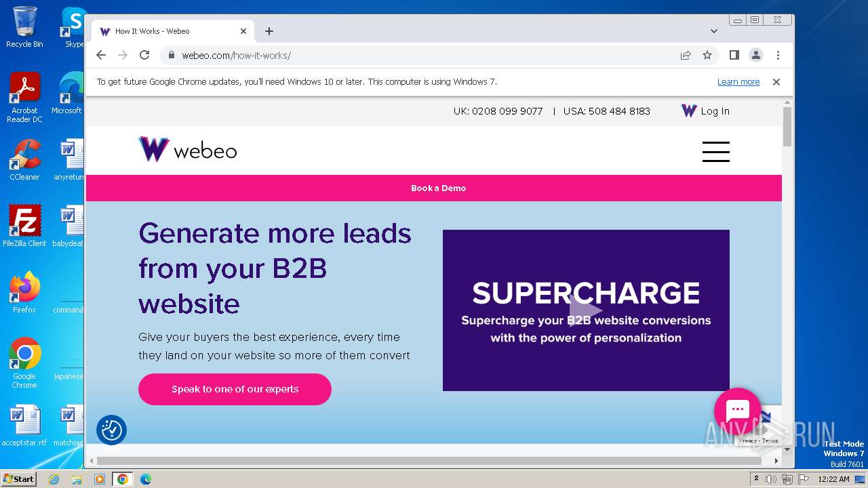Screen dimensions: 868x488
Task: Click the USA phone number 508 484 8183
Action: click(619, 111)
